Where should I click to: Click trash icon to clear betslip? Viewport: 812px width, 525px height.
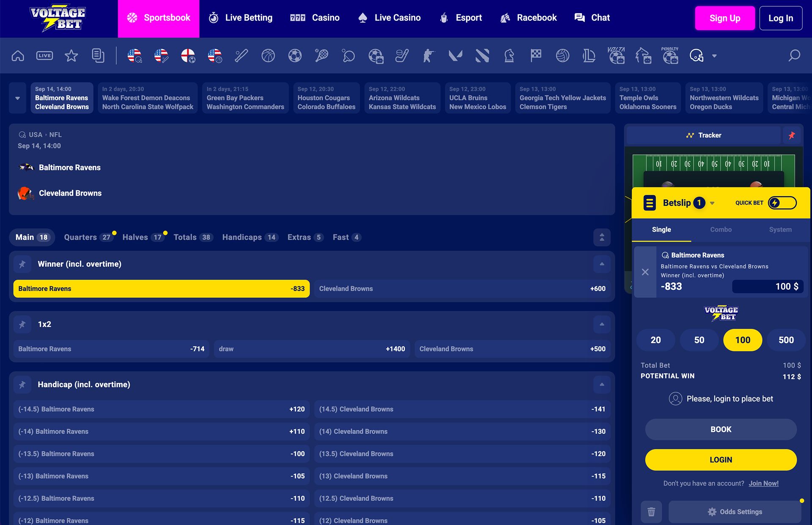click(x=651, y=512)
